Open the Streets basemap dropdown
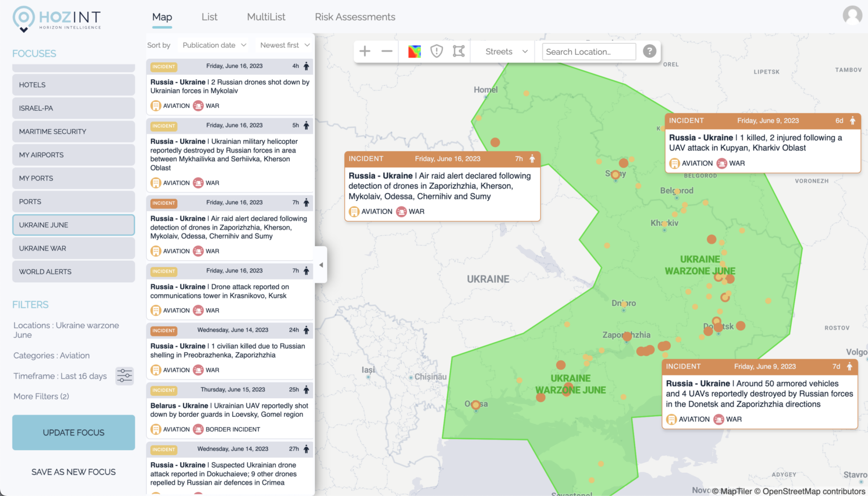Image resolution: width=868 pixels, height=496 pixels. click(502, 51)
